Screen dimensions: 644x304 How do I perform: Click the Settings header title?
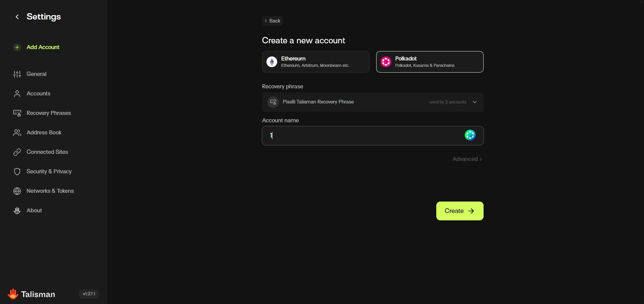pos(44,17)
